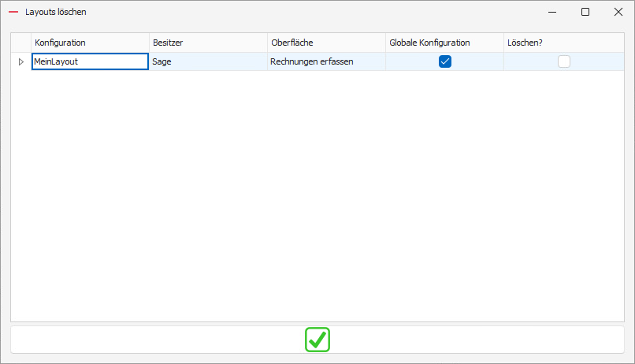Viewport: 635px width, 364px height.
Task: Sort by the Konfiguration column header
Action: [x=90, y=43]
